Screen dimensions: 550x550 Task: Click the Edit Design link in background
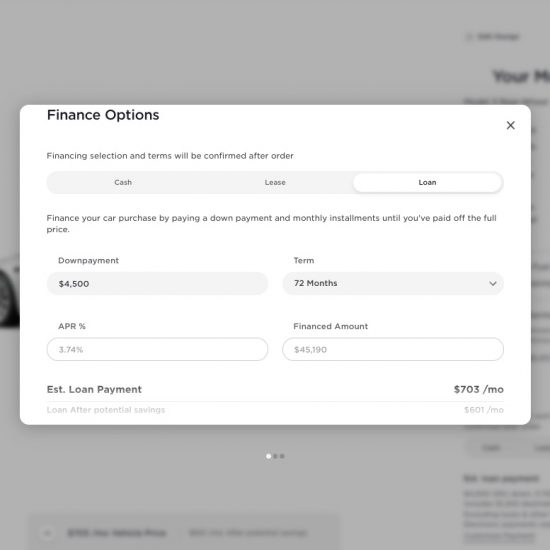coord(498,36)
